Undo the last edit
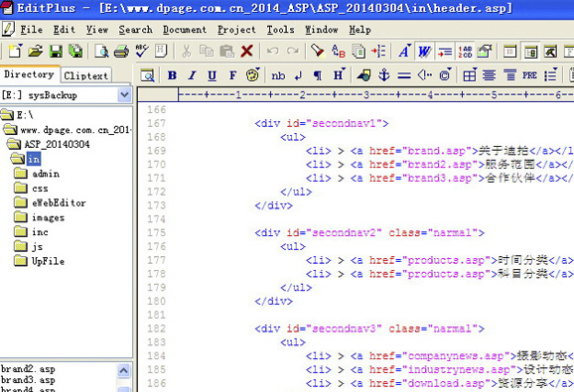Screen dimensions: 574x392 pyautogui.click(x=273, y=51)
